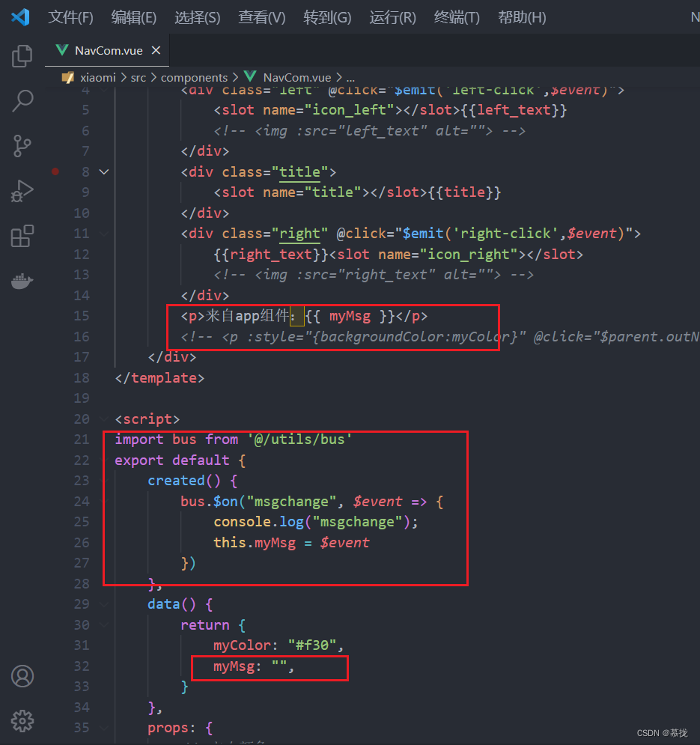
Task: Collapse the return fold at line 30
Action: [x=104, y=624]
